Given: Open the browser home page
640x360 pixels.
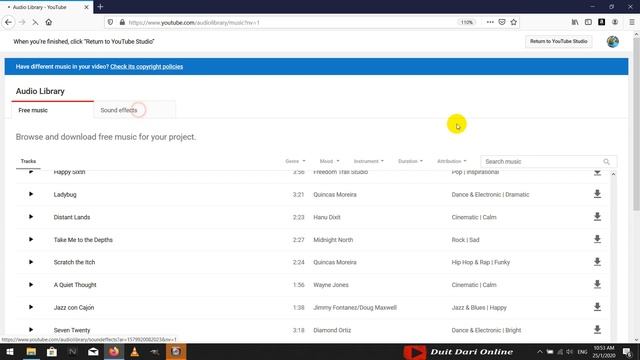Looking at the screenshot, I should pos(49,22).
